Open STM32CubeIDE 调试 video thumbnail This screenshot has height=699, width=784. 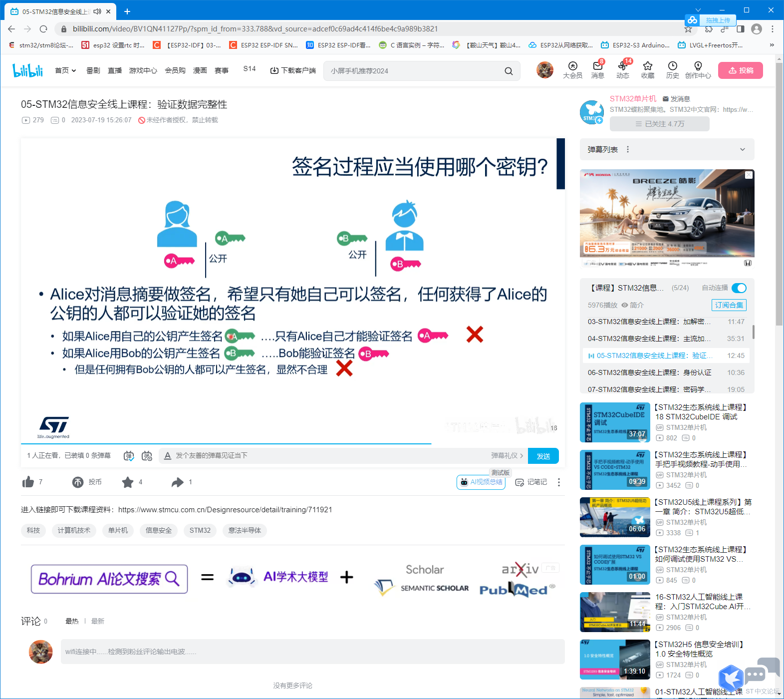(615, 422)
